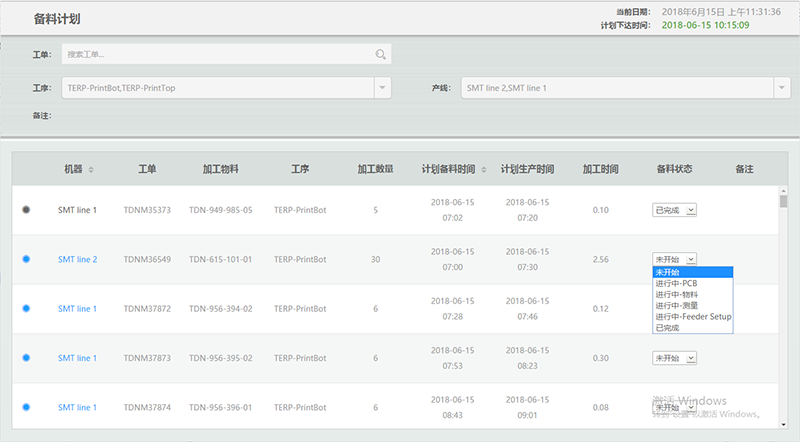Viewport: 800px width, 442px height.
Task: Open the 已完成 status dropdown for TDNM35373
Action: click(x=674, y=210)
